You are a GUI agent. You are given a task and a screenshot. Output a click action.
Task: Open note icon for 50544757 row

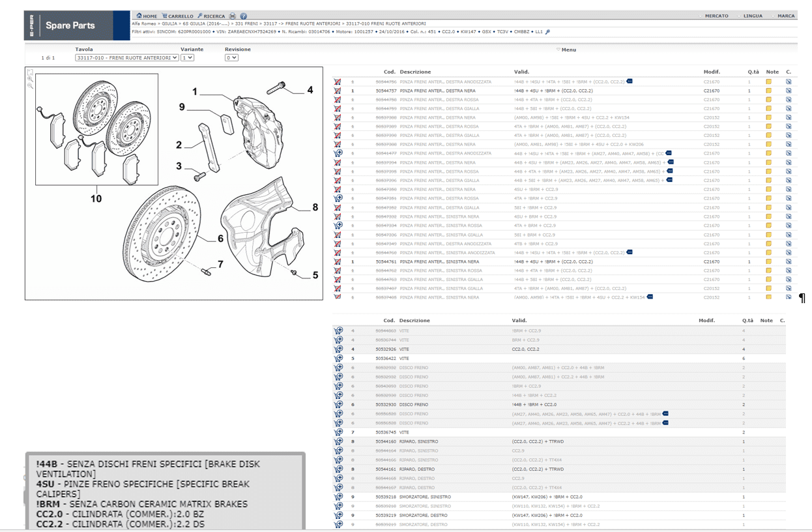[768, 91]
